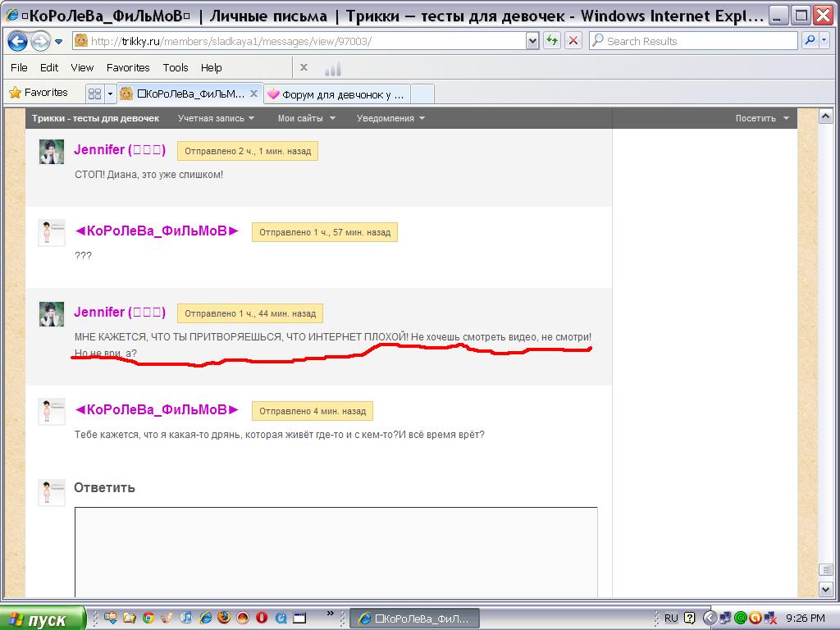840x630 pixels.
Task: Click inside the Ответить reply text box
Action: pyautogui.click(x=336, y=552)
